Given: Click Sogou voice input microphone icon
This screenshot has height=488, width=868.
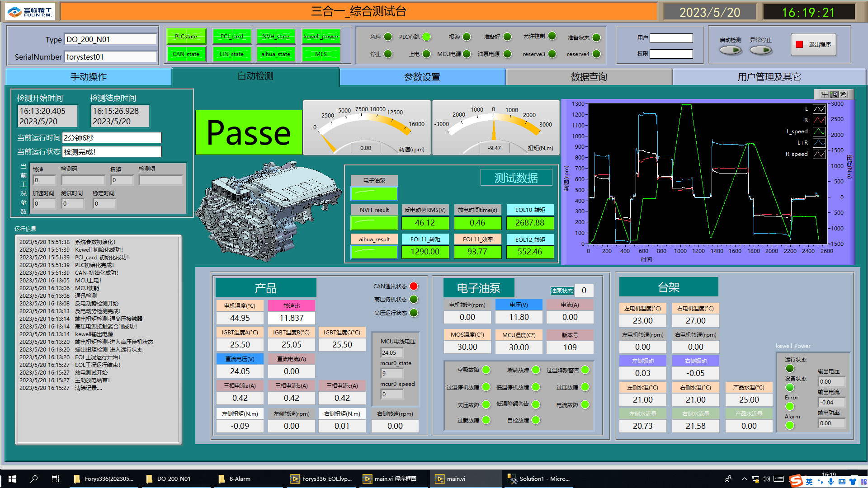Looking at the screenshot, I should click(831, 482).
